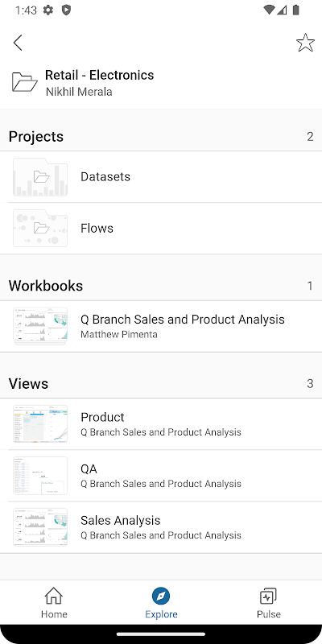Tap the shield icon in status bar

pos(66,10)
